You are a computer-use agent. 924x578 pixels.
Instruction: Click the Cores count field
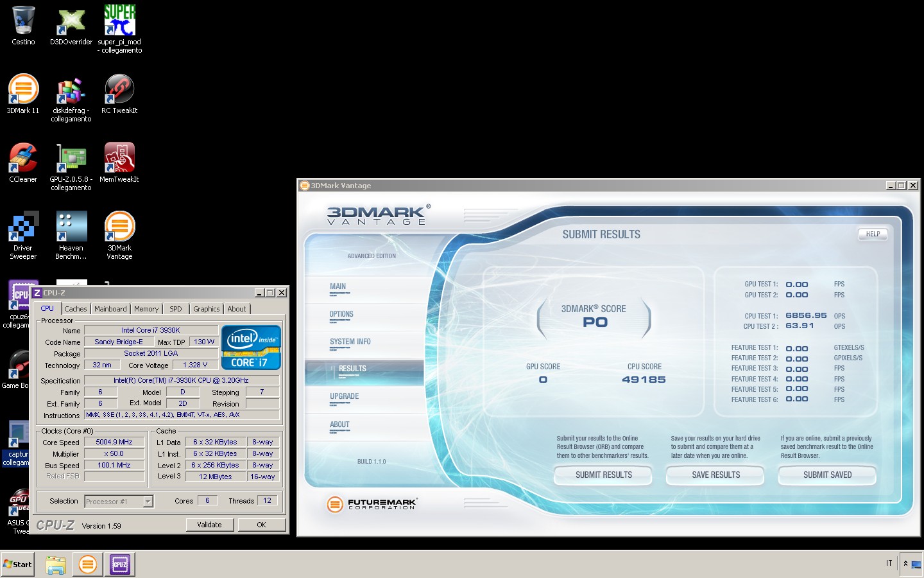[207, 500]
